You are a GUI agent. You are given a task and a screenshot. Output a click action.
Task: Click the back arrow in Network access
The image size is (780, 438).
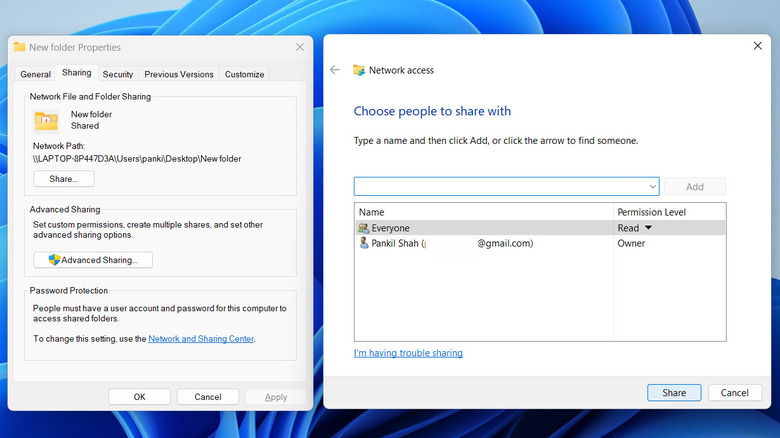[335, 70]
